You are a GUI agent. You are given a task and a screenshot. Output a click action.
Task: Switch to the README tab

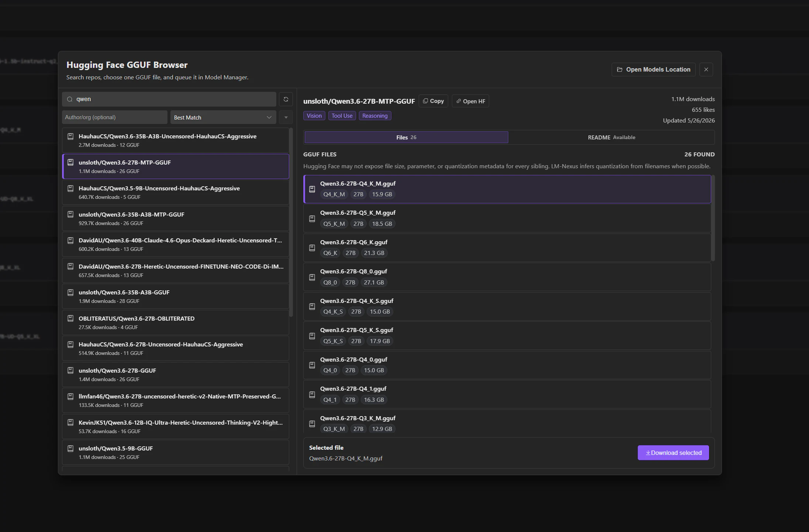pos(611,137)
